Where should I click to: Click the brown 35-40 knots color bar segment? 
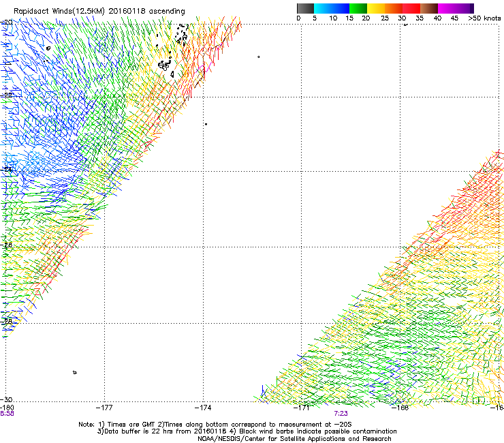[x=429, y=8]
